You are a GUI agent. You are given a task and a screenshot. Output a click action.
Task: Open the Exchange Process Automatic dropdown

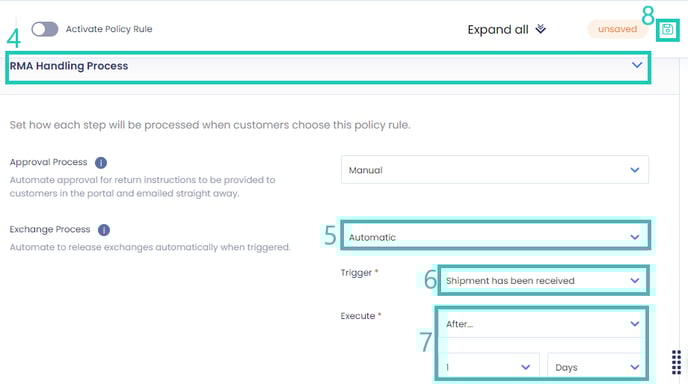[494, 237]
